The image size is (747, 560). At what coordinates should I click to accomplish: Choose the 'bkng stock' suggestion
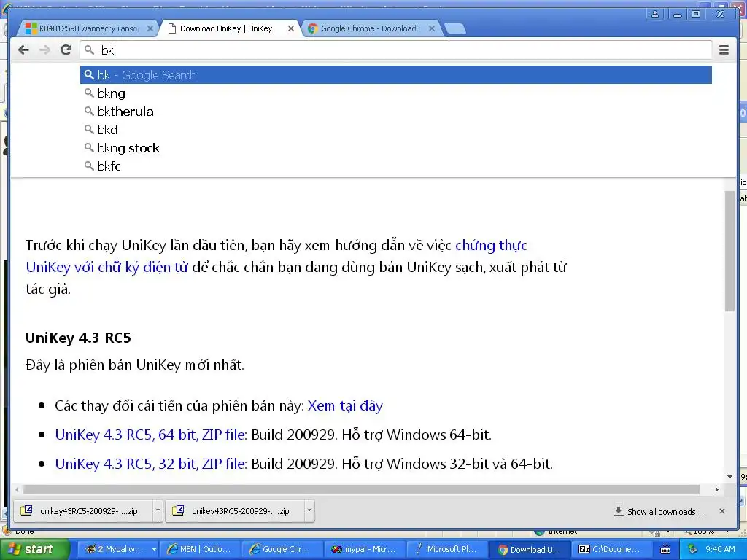pyautogui.click(x=396, y=148)
